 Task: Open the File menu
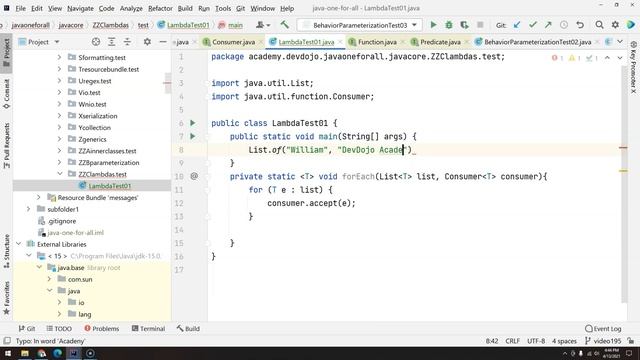point(20,8)
